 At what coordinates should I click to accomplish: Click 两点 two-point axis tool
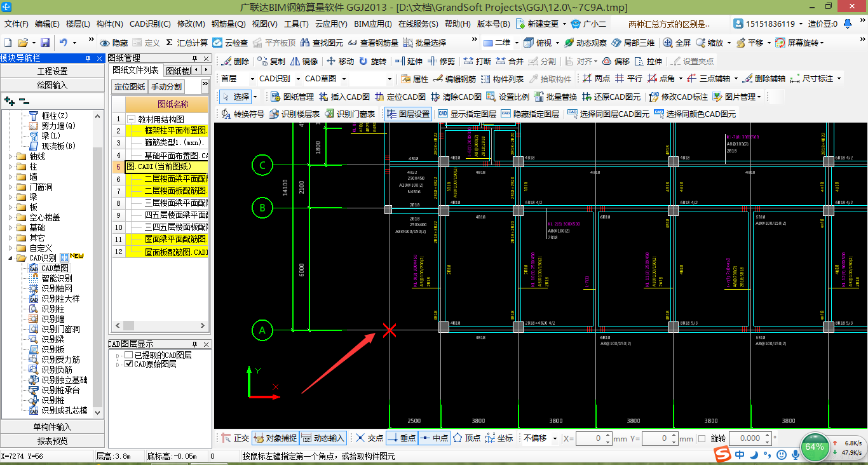point(595,79)
